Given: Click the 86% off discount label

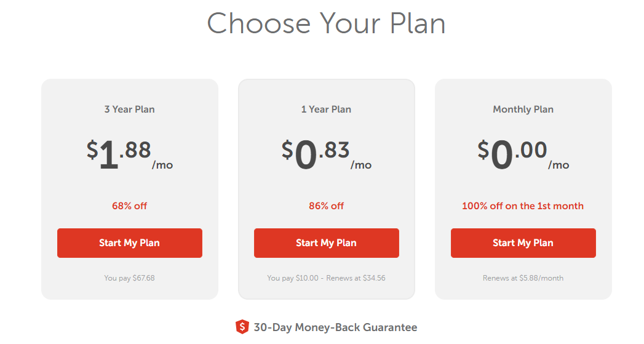Looking at the screenshot, I should click(326, 206).
